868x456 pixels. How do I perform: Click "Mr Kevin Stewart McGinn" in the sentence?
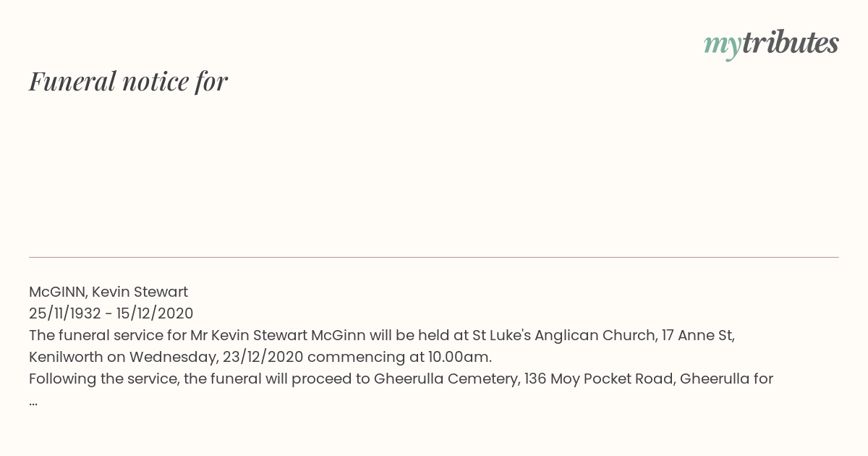tap(279, 335)
